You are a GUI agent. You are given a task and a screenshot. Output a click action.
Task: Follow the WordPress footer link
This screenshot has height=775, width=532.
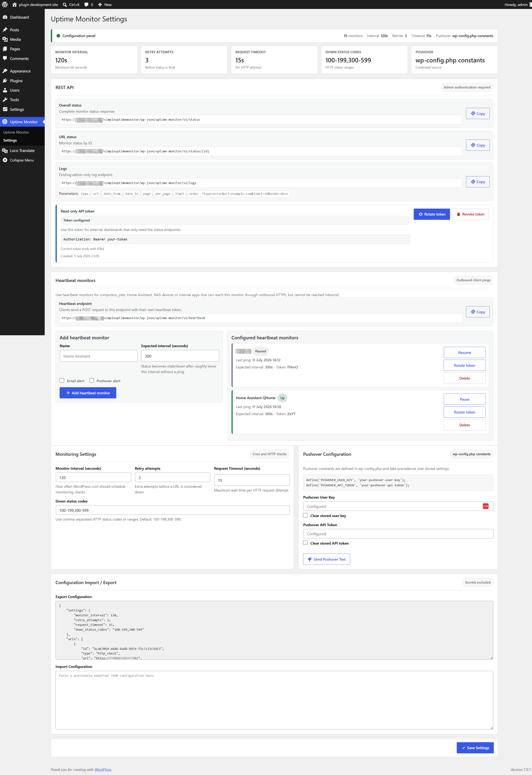coord(103,770)
